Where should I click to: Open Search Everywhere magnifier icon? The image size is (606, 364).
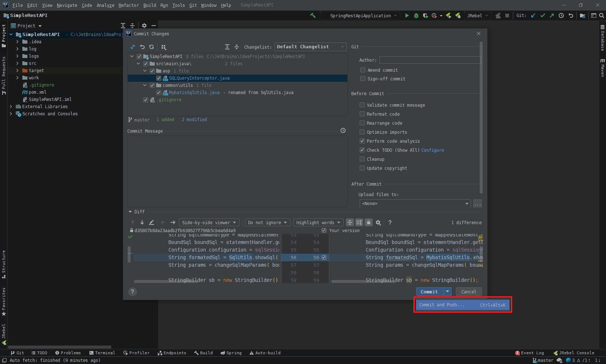click(602, 15)
